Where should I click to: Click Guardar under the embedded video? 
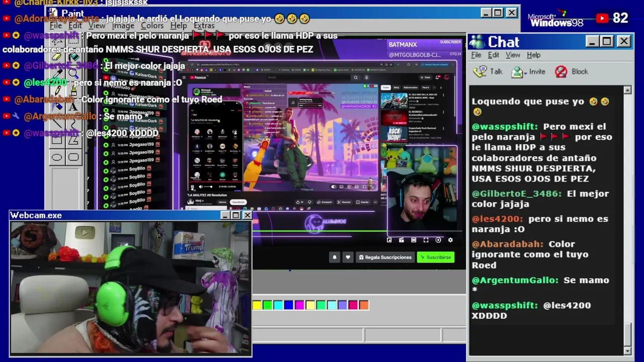point(362,202)
